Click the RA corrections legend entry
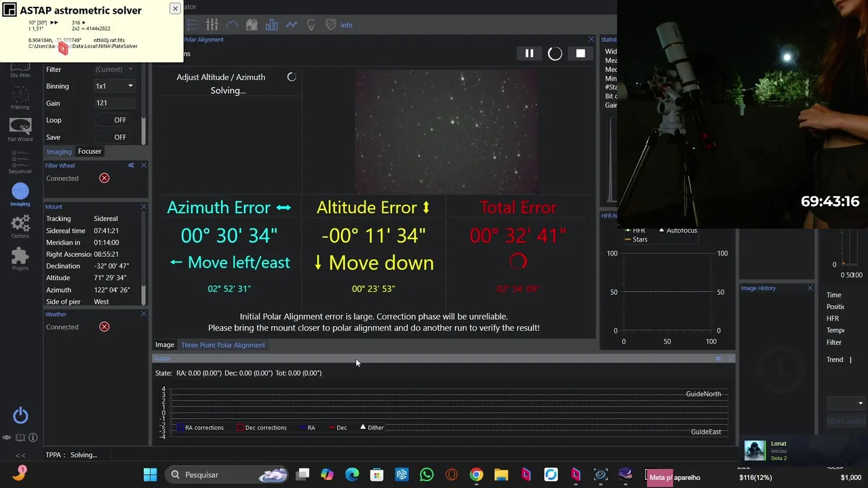The height and width of the screenshot is (488, 868). click(199, 428)
